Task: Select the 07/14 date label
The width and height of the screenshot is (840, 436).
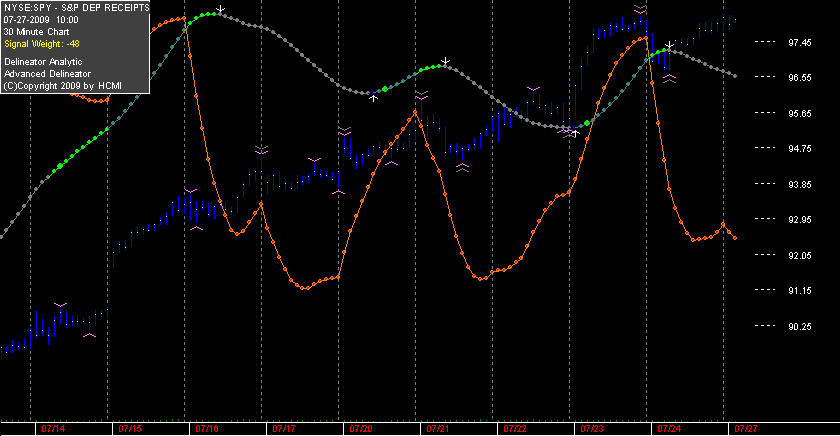Action: 53,429
